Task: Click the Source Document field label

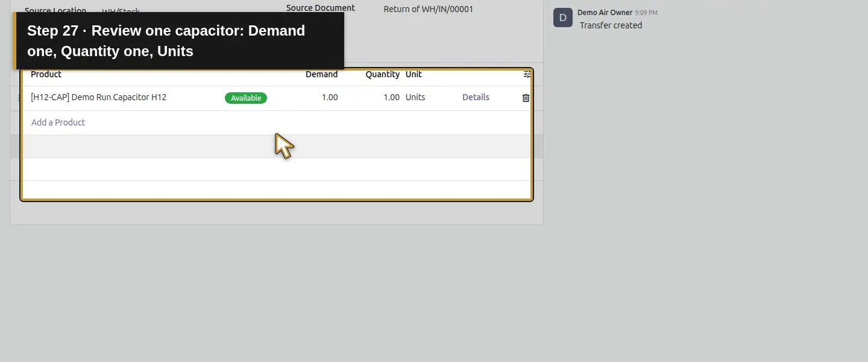Action: pyautogui.click(x=321, y=8)
